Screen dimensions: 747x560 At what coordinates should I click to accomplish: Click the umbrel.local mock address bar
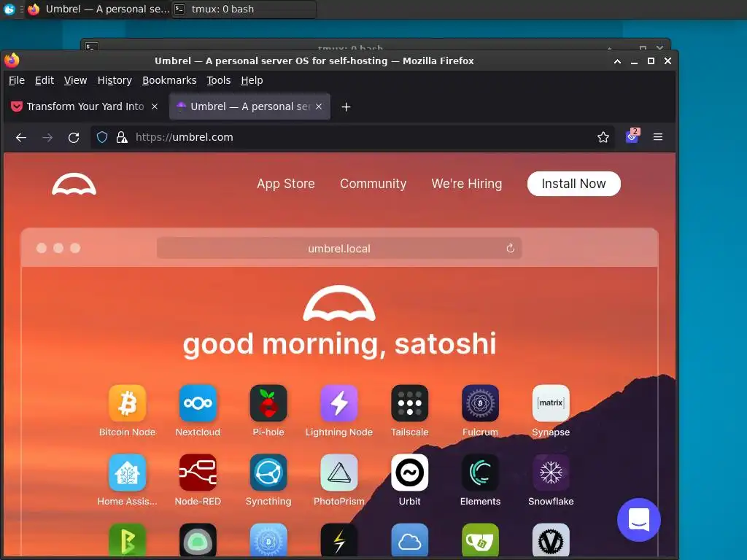[339, 248]
